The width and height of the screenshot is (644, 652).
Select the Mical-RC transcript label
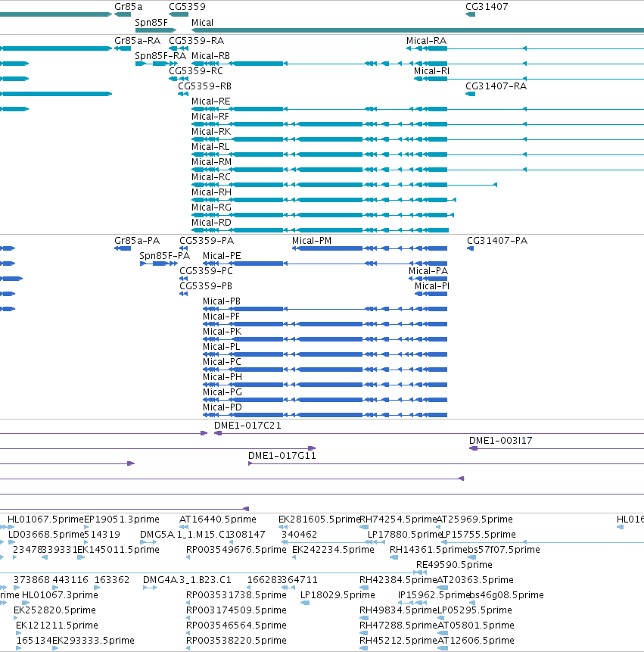[211, 177]
